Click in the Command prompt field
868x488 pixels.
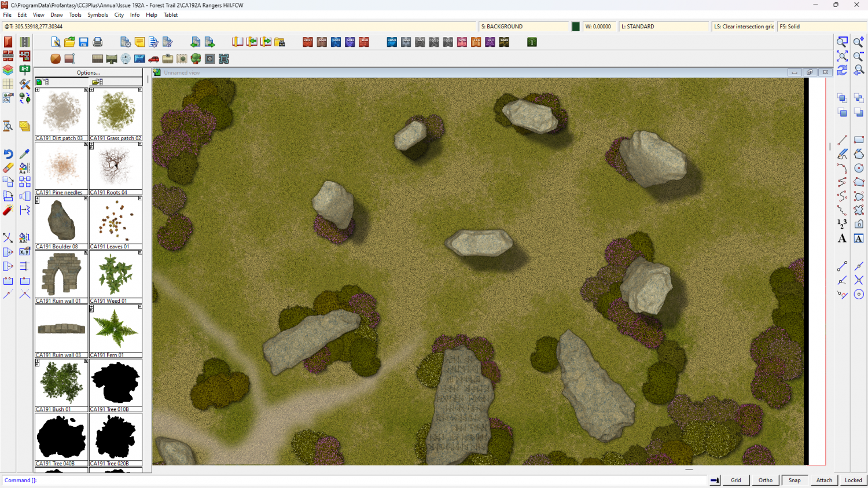coord(354,480)
